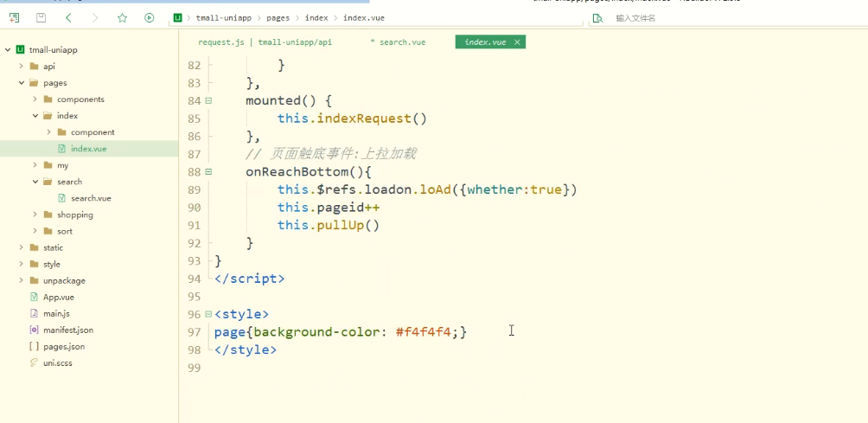868x423 pixels.
Task: Open pages.json from the project tree
Action: tap(64, 347)
